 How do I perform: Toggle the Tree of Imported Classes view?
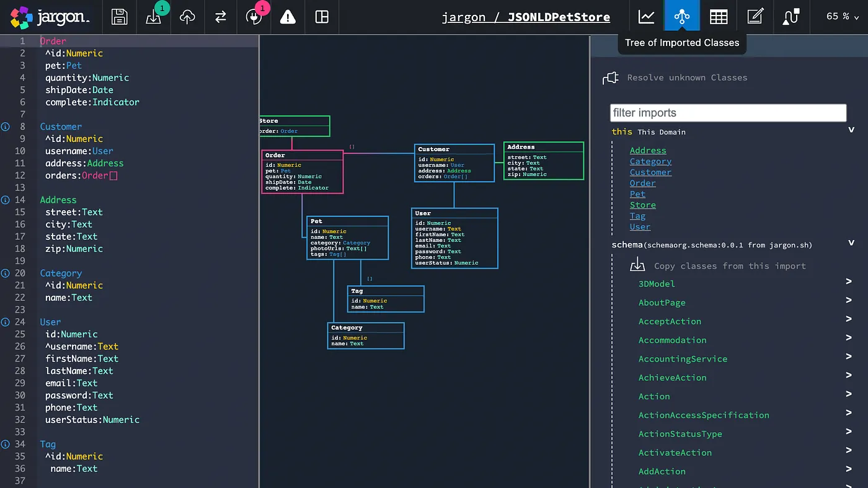pyautogui.click(x=682, y=17)
